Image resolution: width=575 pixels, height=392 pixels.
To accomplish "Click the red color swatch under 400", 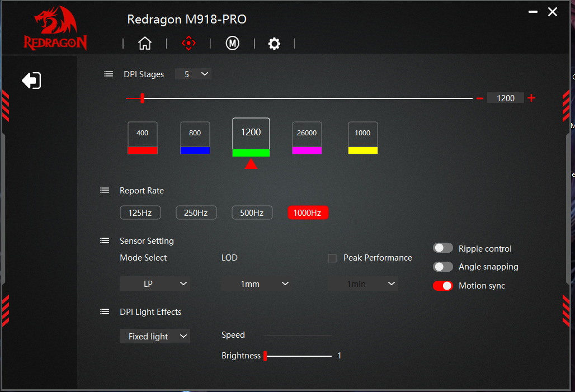I will (x=143, y=150).
